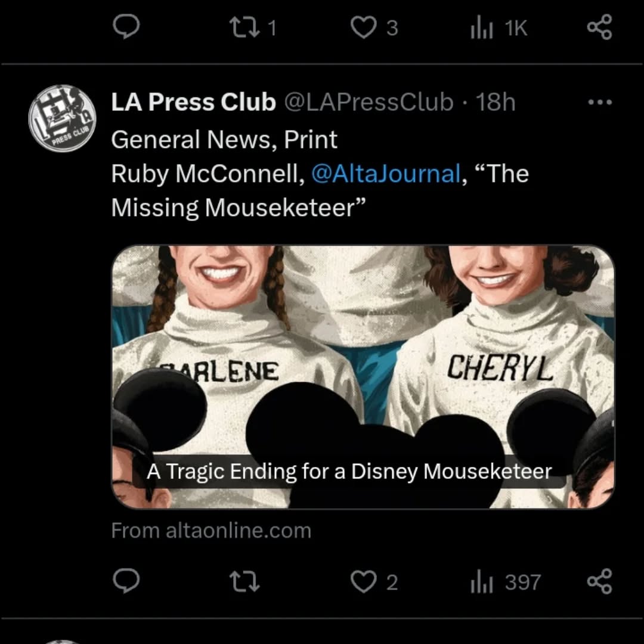This screenshot has width=644, height=644.
Task: Open analytics for the 1K views tweet
Action: coord(482,27)
